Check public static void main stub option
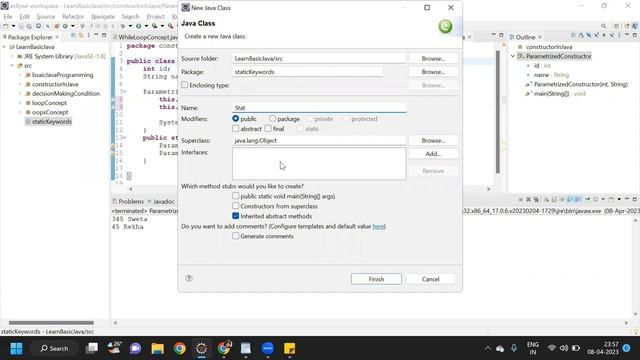The height and width of the screenshot is (360, 640). pos(236,196)
